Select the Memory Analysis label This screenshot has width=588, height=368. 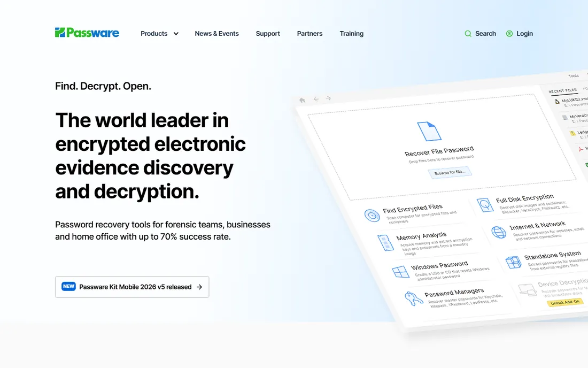pos(422,236)
